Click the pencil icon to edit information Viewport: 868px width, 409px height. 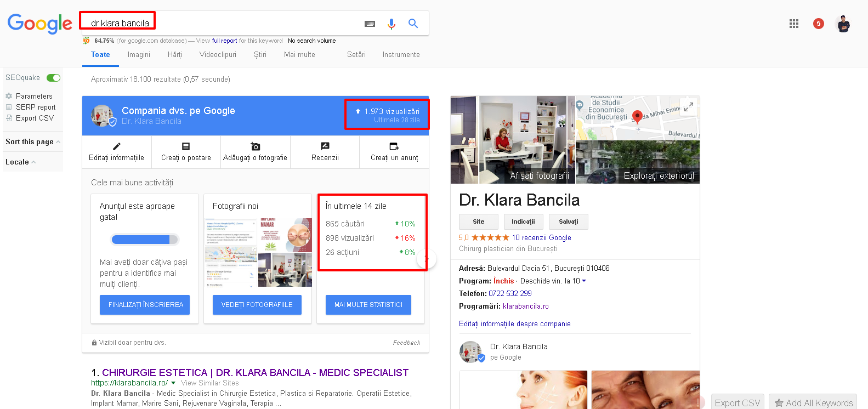(x=116, y=146)
